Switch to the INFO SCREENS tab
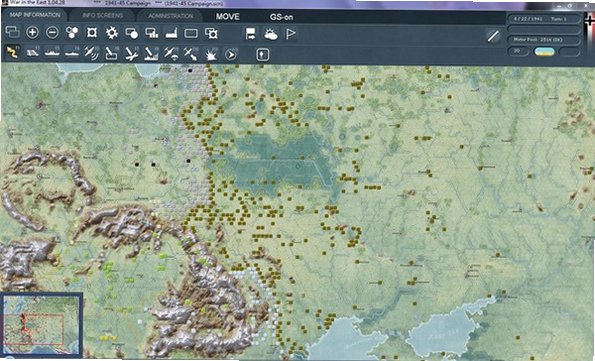 click(x=102, y=16)
